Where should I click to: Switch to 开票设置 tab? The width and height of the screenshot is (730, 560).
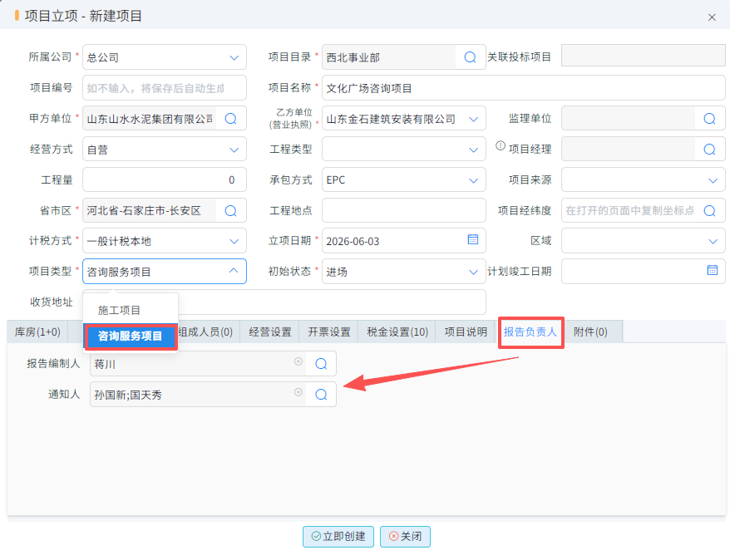click(329, 332)
